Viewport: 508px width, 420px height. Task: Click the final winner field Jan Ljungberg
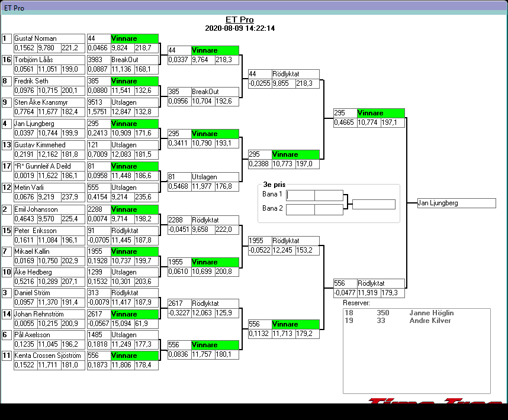tap(456, 203)
